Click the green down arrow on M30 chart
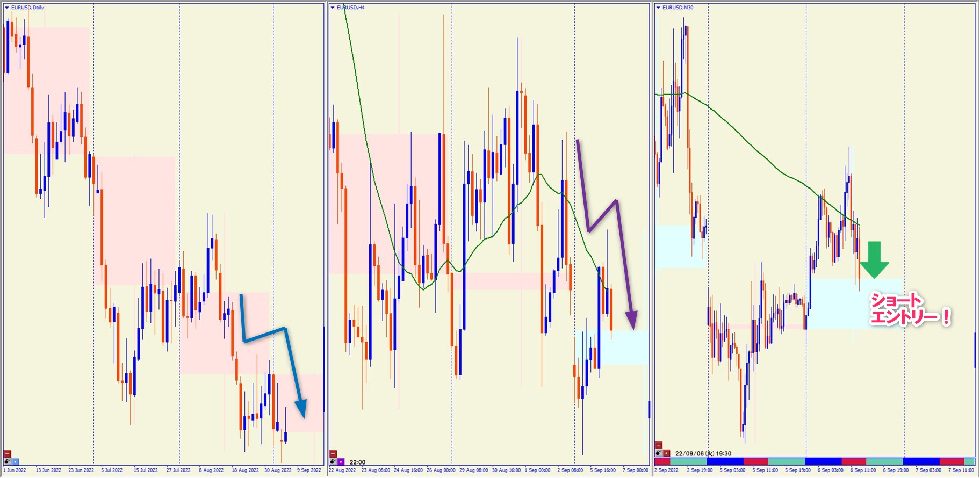980x478 pixels. pos(874,260)
